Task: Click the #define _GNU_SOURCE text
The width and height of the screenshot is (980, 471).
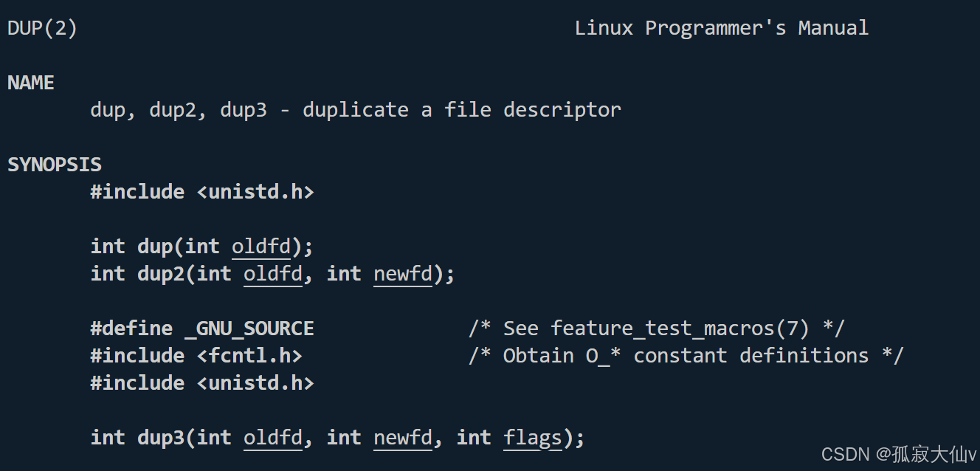Action: pos(202,329)
